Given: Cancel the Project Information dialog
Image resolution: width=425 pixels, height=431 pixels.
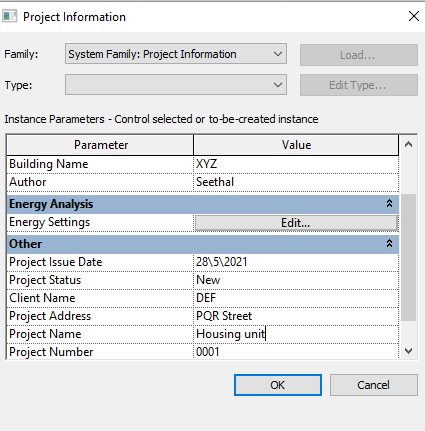Looking at the screenshot, I should (374, 385).
